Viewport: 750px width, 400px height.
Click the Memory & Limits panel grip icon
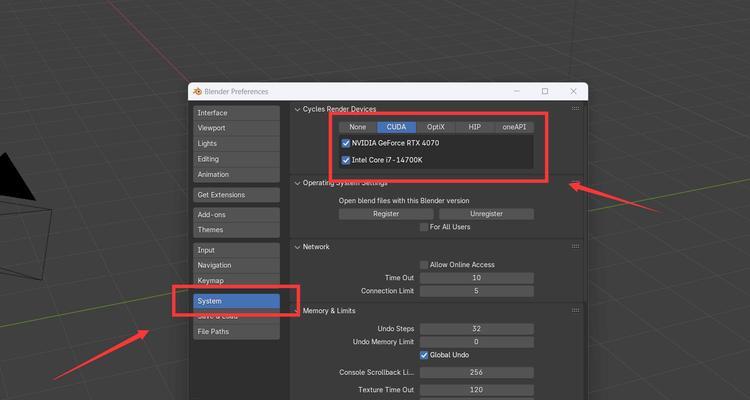click(575, 311)
